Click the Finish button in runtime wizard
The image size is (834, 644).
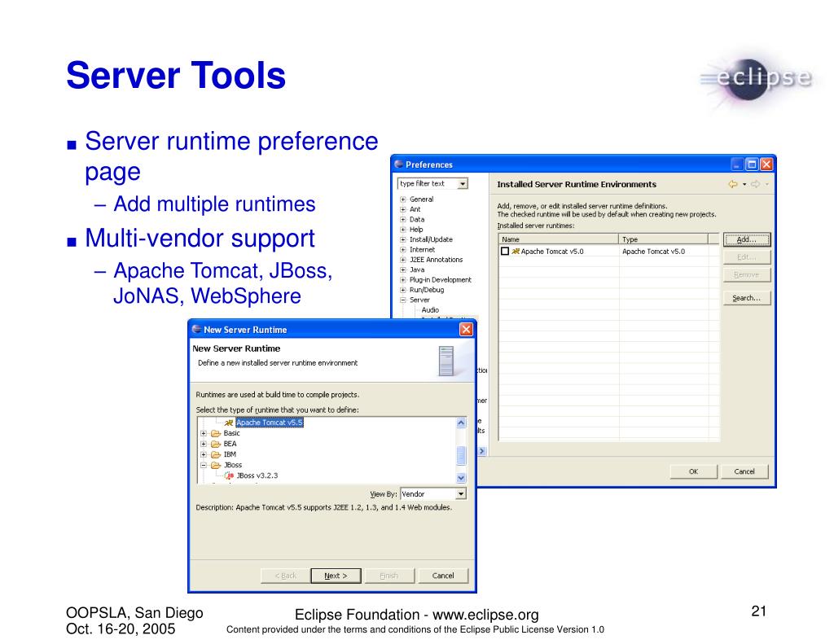click(388, 576)
